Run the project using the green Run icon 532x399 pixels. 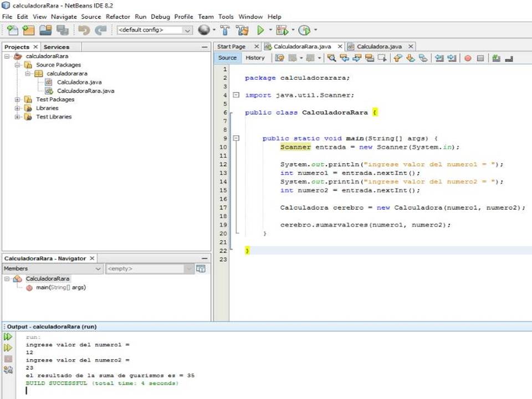click(x=260, y=30)
